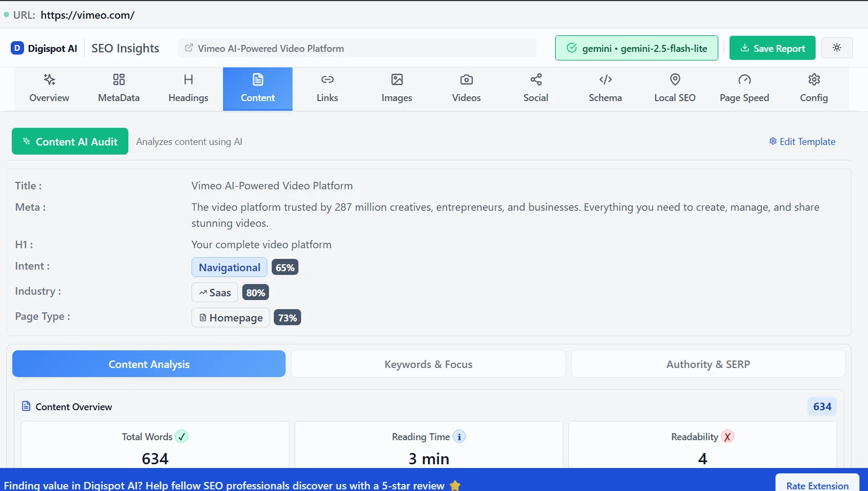
Task: View the Schema tab
Action: click(605, 89)
